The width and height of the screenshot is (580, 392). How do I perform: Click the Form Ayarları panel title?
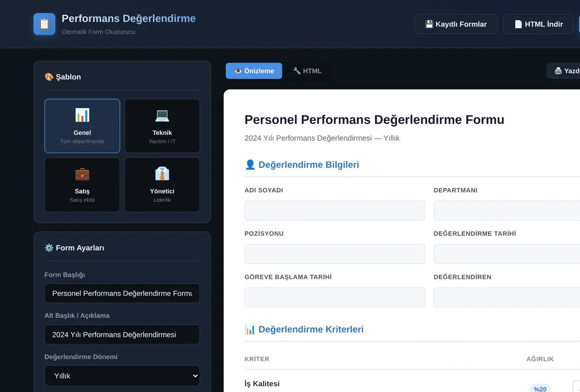(74, 248)
